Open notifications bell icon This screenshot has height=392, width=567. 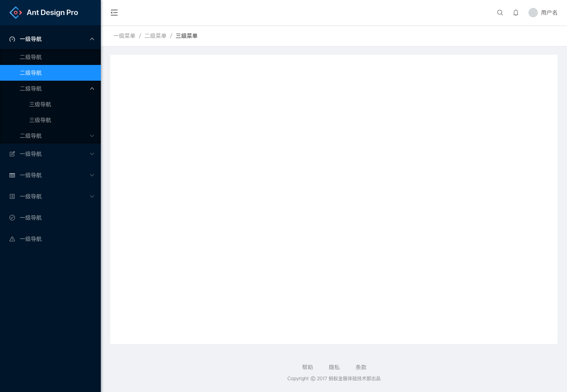point(516,13)
